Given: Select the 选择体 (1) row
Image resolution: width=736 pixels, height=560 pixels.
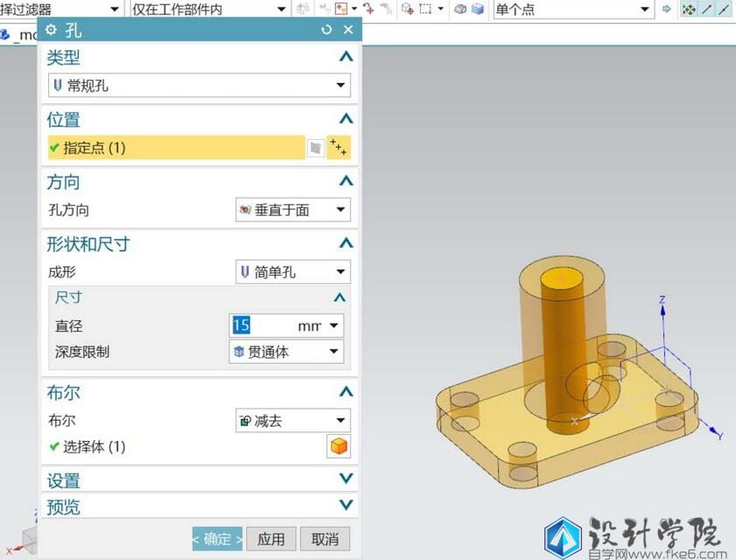Looking at the screenshot, I should click(186, 446).
